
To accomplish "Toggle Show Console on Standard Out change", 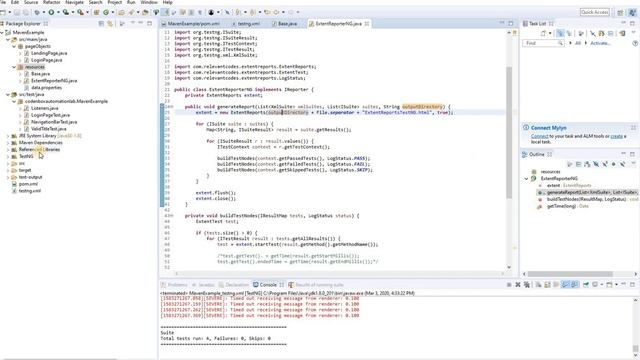I will 565,284.
